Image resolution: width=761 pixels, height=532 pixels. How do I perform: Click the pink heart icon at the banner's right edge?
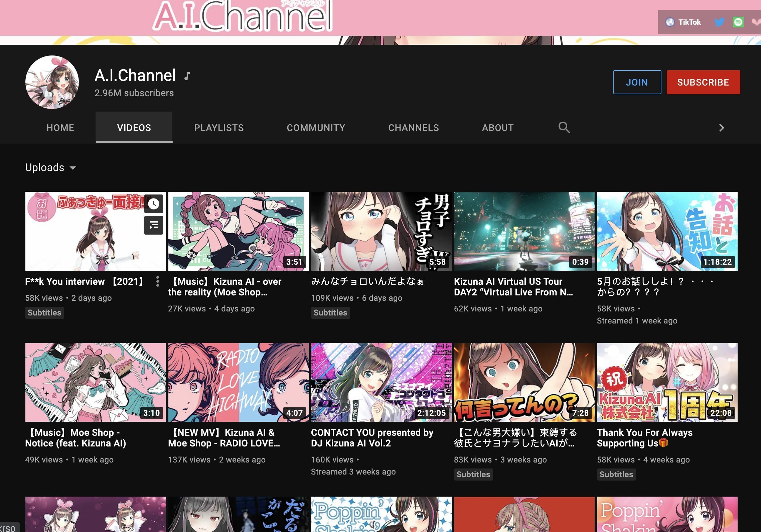tap(756, 22)
